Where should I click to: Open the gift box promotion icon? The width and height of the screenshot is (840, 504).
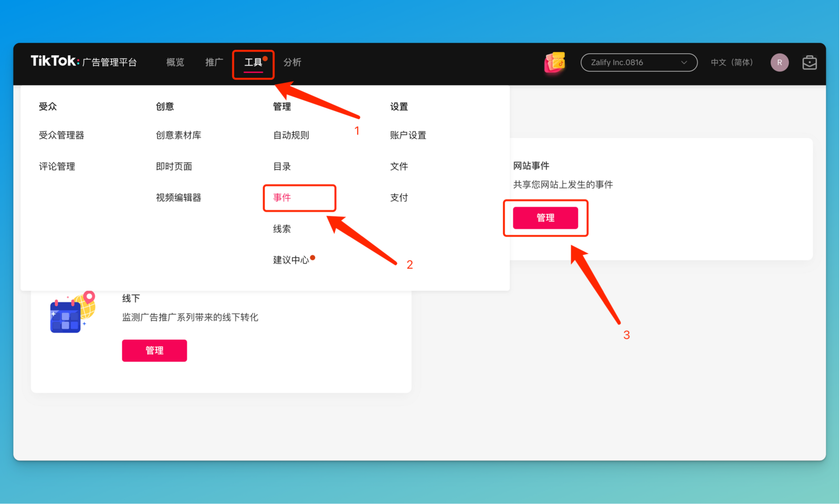click(554, 62)
